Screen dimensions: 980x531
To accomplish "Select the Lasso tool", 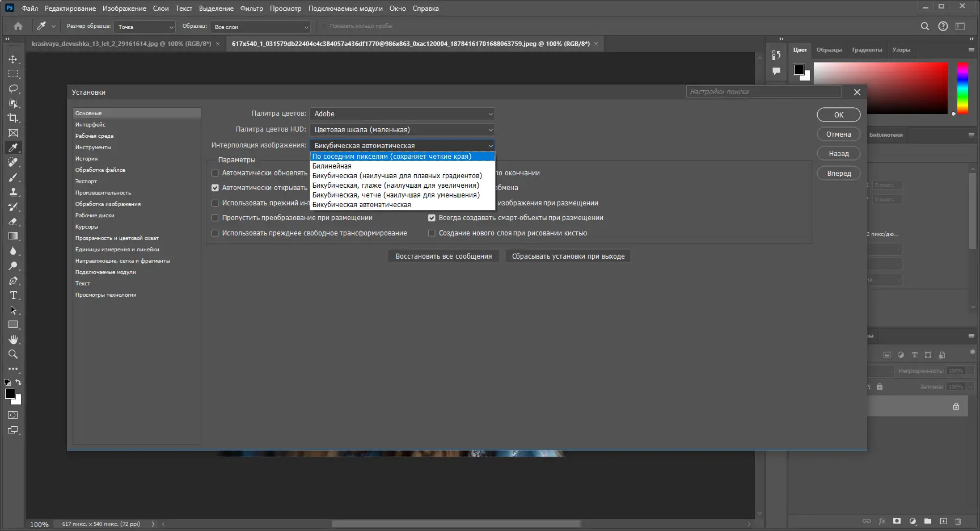I will 13,88.
